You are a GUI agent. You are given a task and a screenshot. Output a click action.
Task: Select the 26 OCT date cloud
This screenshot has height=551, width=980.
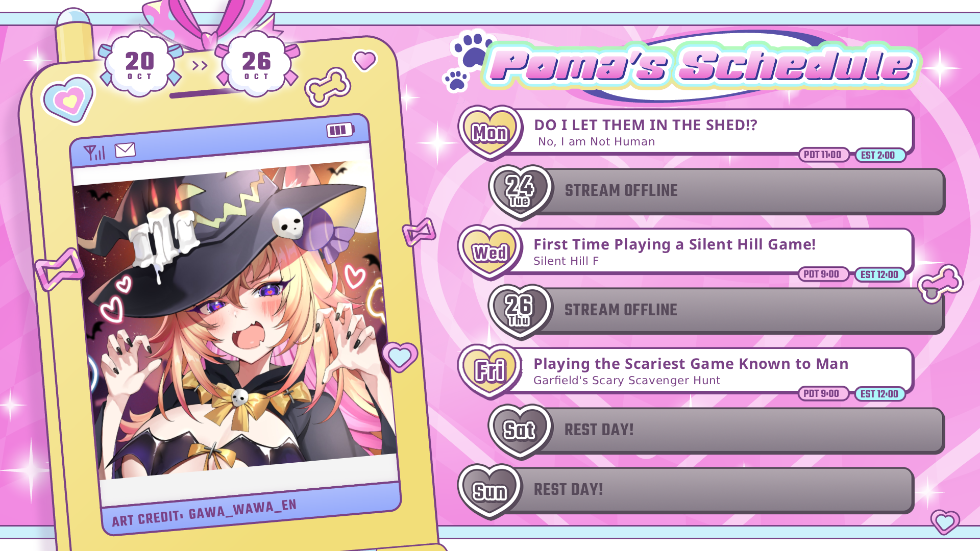click(256, 64)
